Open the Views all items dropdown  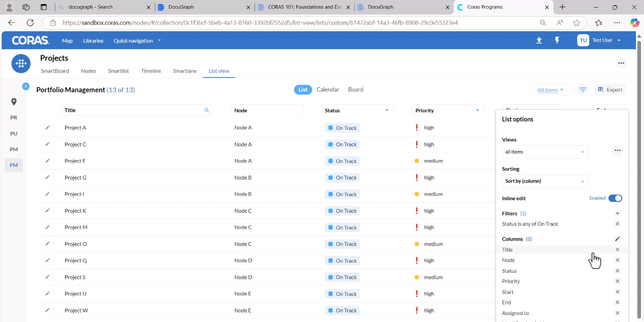tap(545, 152)
